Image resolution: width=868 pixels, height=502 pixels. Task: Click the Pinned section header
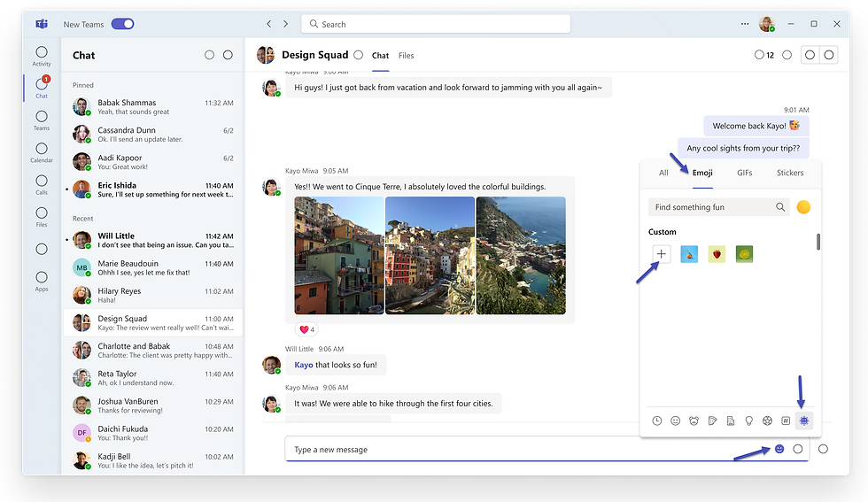83,85
